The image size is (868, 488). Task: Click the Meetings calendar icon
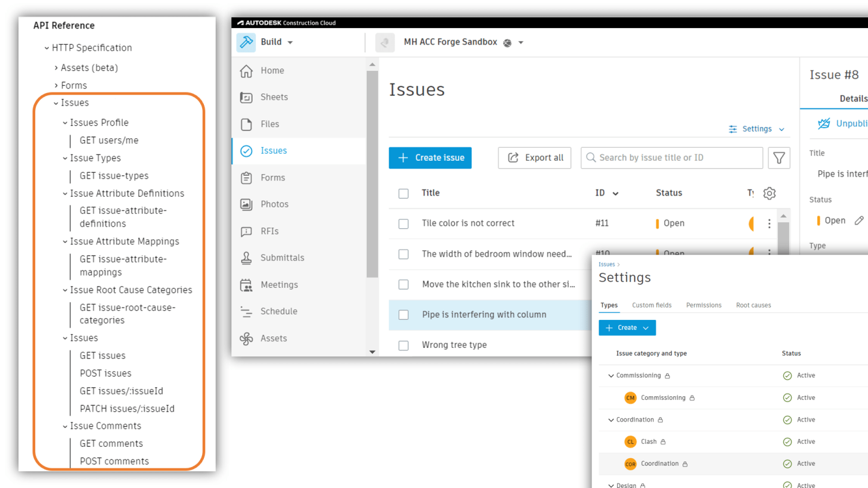(x=246, y=285)
